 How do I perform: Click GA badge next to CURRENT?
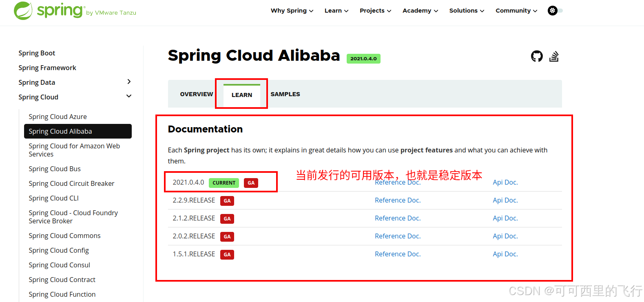[x=251, y=183]
